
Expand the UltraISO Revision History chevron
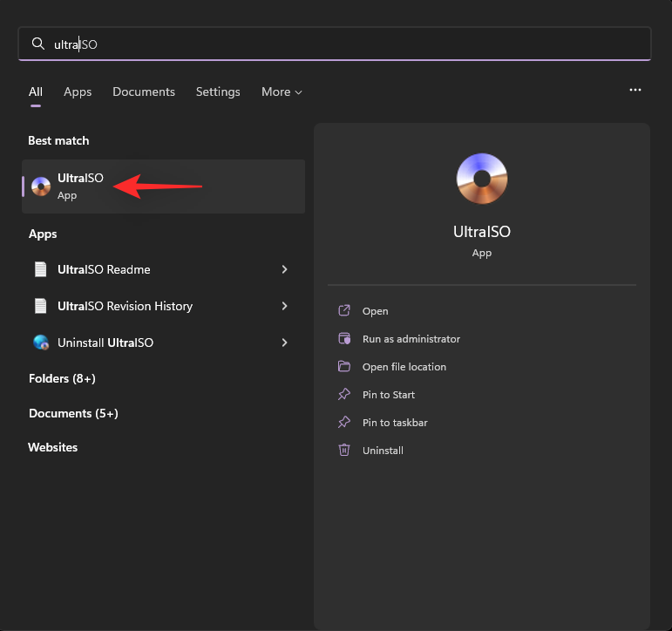(284, 306)
